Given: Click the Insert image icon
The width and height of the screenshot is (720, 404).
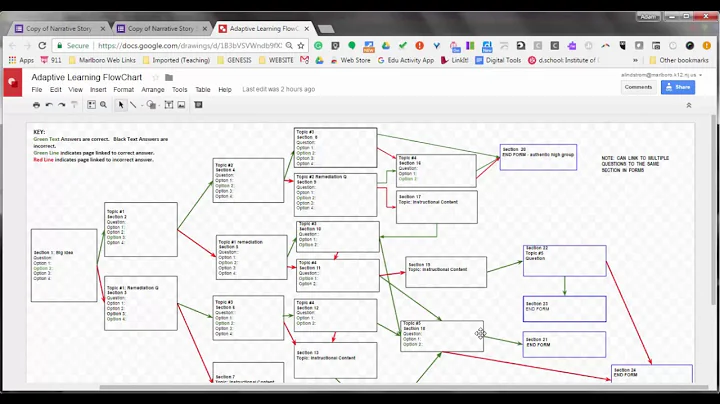Looking at the screenshot, I should tap(181, 105).
